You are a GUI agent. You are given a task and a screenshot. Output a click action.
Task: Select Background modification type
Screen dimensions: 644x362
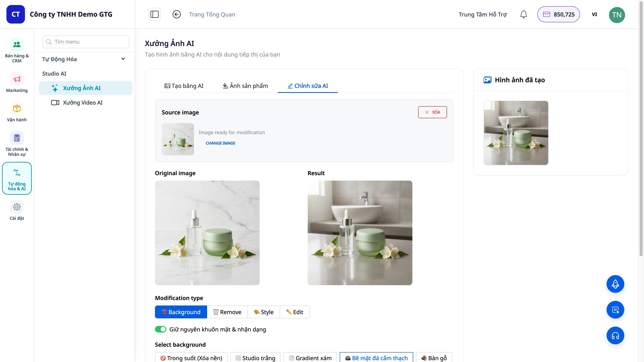pos(181,312)
